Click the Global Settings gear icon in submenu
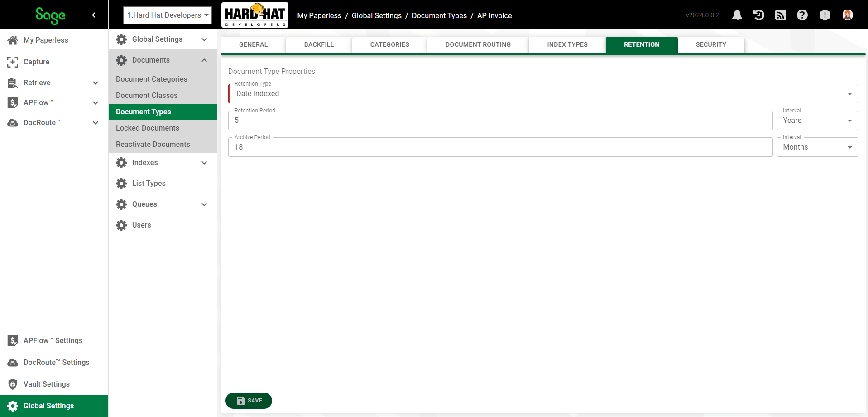The image size is (868, 417). pos(121,39)
